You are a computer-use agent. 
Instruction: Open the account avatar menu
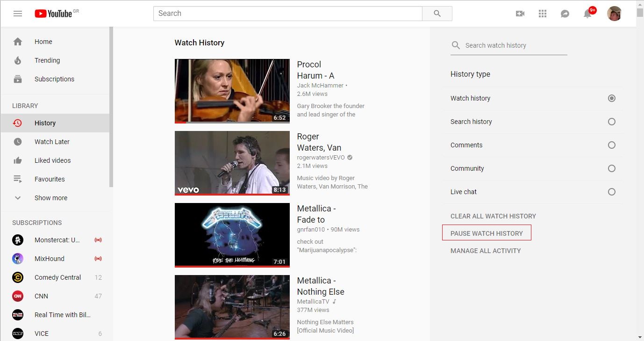tap(614, 14)
